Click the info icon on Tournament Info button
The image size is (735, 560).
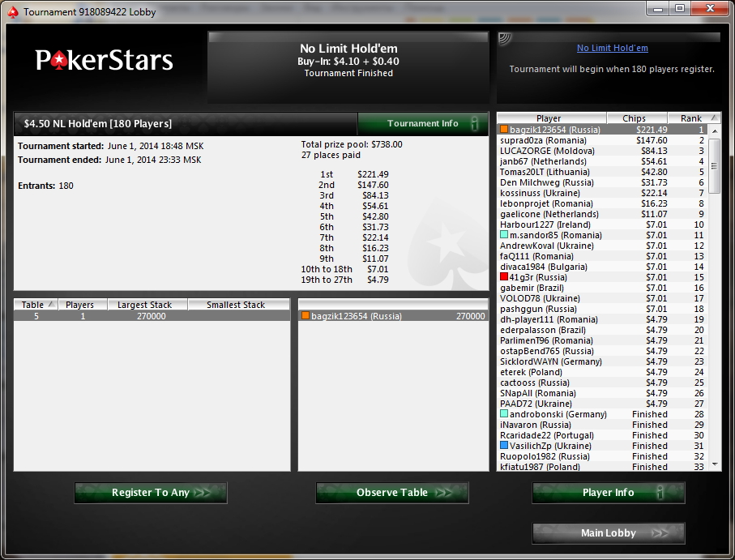[x=474, y=124]
